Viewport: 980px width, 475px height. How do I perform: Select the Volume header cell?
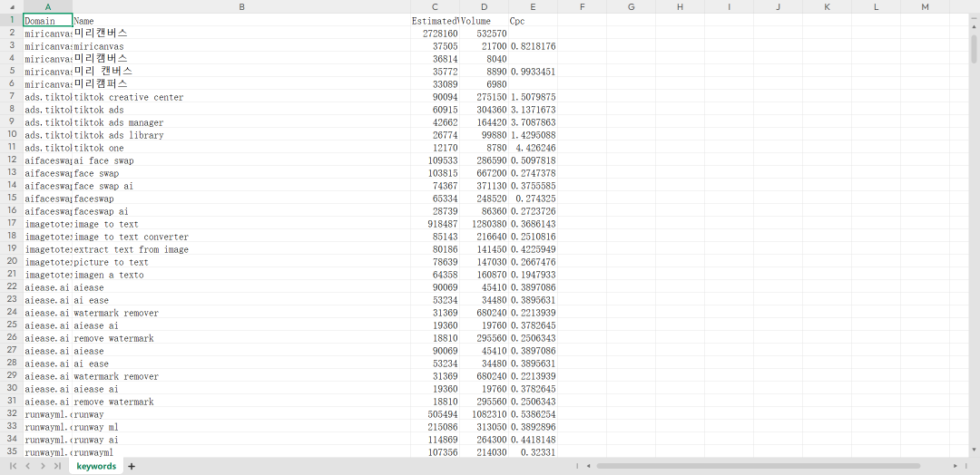pyautogui.click(x=484, y=21)
